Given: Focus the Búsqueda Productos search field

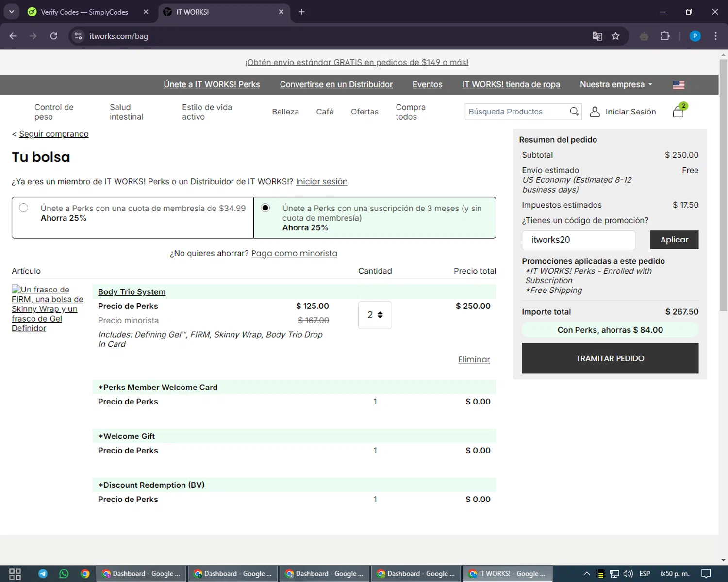Looking at the screenshot, I should click(517, 112).
